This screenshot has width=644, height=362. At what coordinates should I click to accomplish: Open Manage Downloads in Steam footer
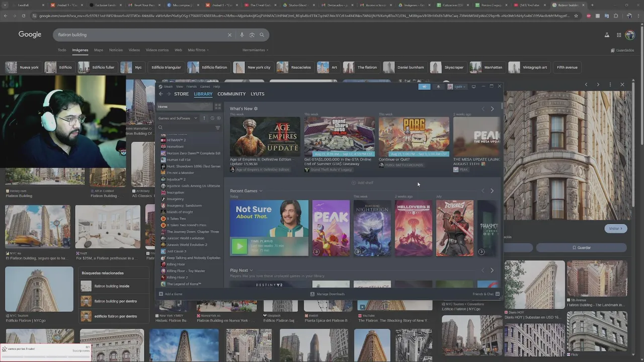click(328, 294)
